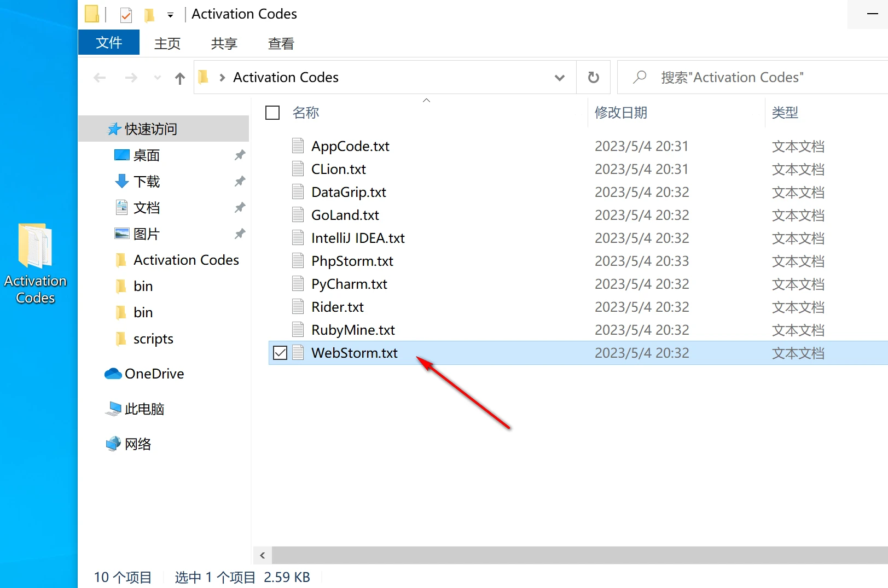Select the RubyMine.txt file
Screen dimensions: 888x588
click(x=353, y=330)
